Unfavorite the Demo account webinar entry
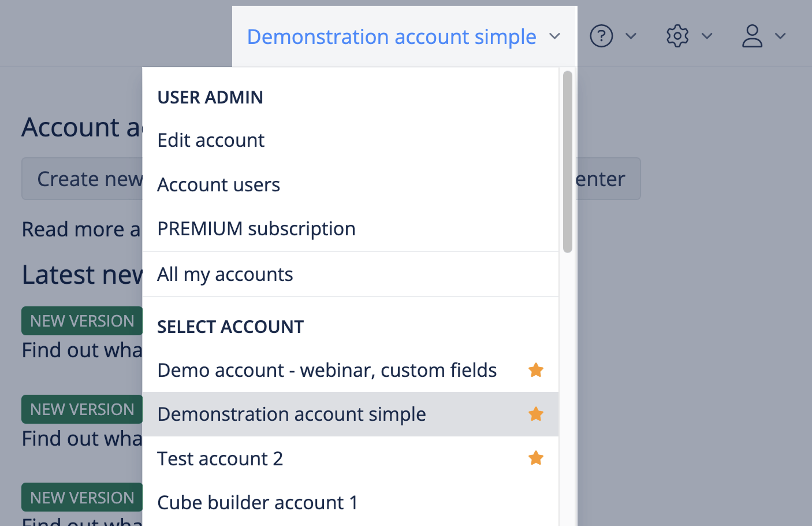Viewport: 812px width, 526px height. 535,370
